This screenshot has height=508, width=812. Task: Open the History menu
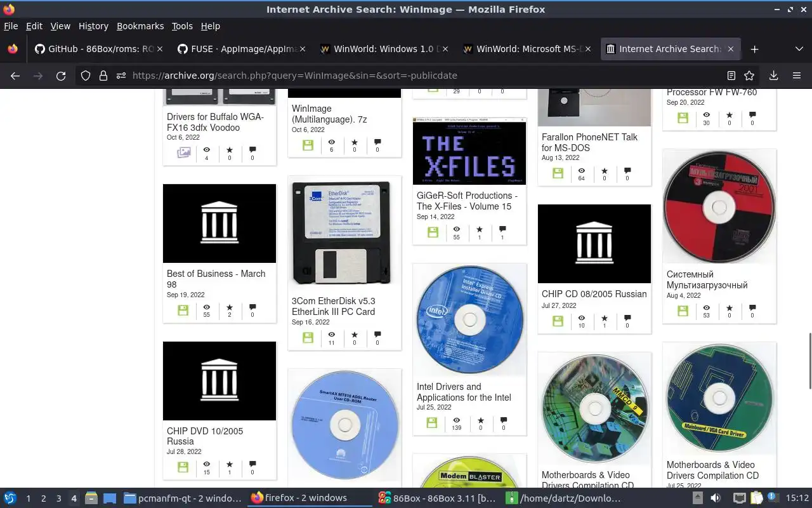point(93,26)
